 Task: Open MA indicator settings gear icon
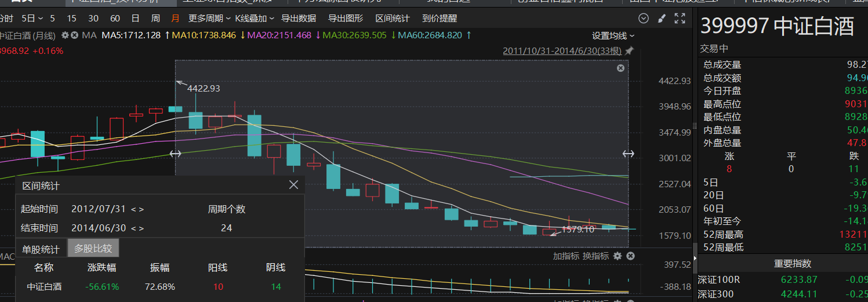66,35
